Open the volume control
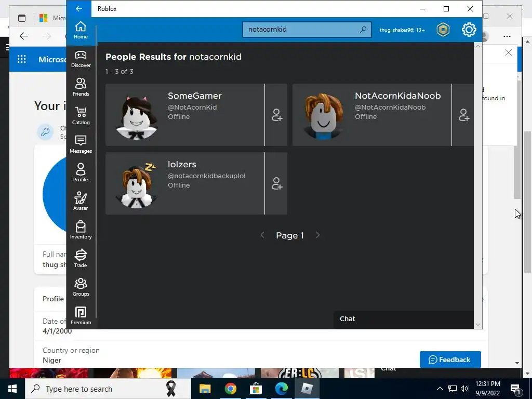Screen dimensions: 532x399 (464, 389)
